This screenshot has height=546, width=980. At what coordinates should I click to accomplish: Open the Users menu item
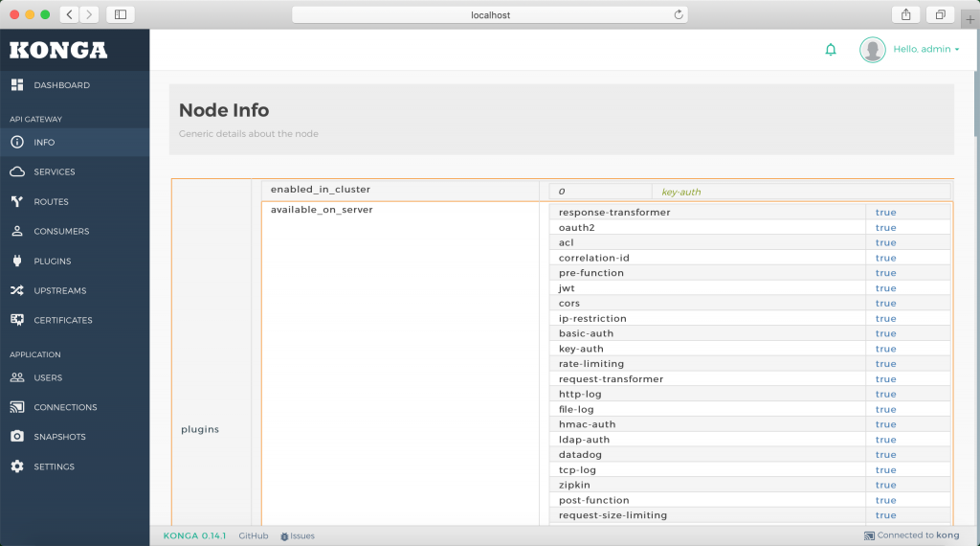[x=75, y=377]
